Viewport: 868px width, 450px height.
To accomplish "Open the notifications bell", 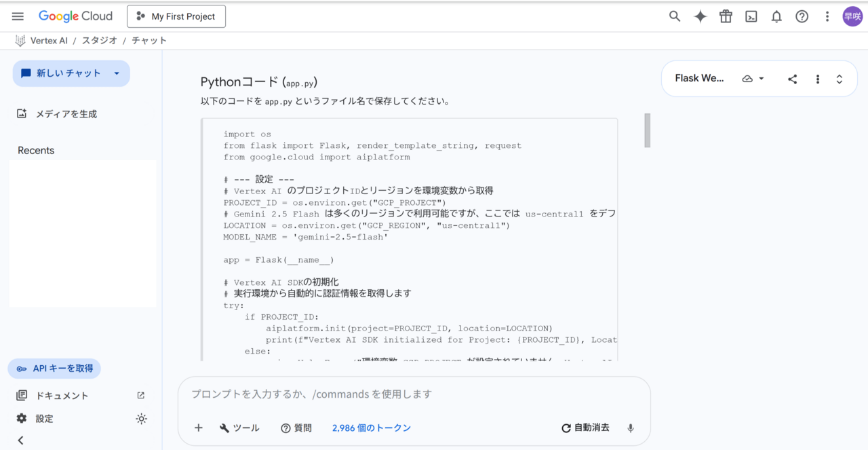I will 776,16.
